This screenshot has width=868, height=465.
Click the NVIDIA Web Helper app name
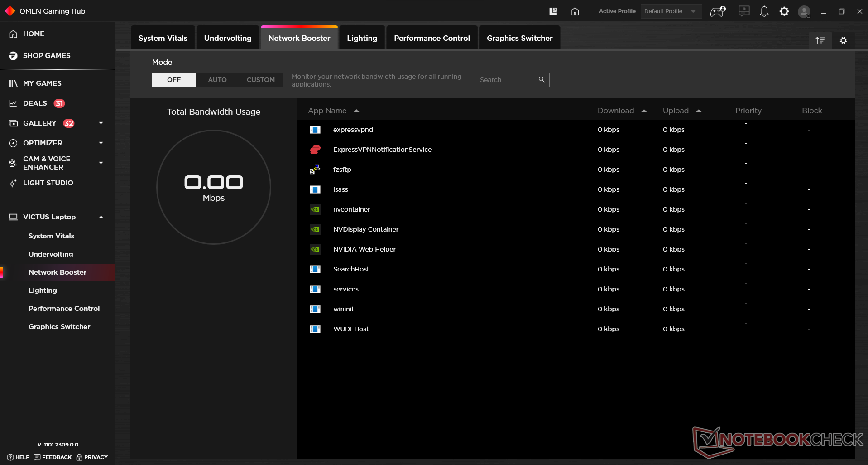point(364,249)
